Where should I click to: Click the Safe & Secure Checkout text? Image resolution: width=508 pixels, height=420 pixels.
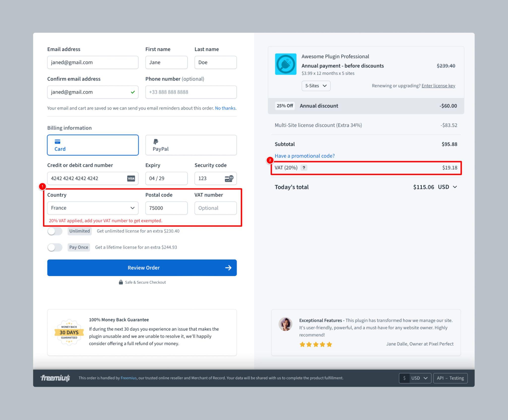145,282
